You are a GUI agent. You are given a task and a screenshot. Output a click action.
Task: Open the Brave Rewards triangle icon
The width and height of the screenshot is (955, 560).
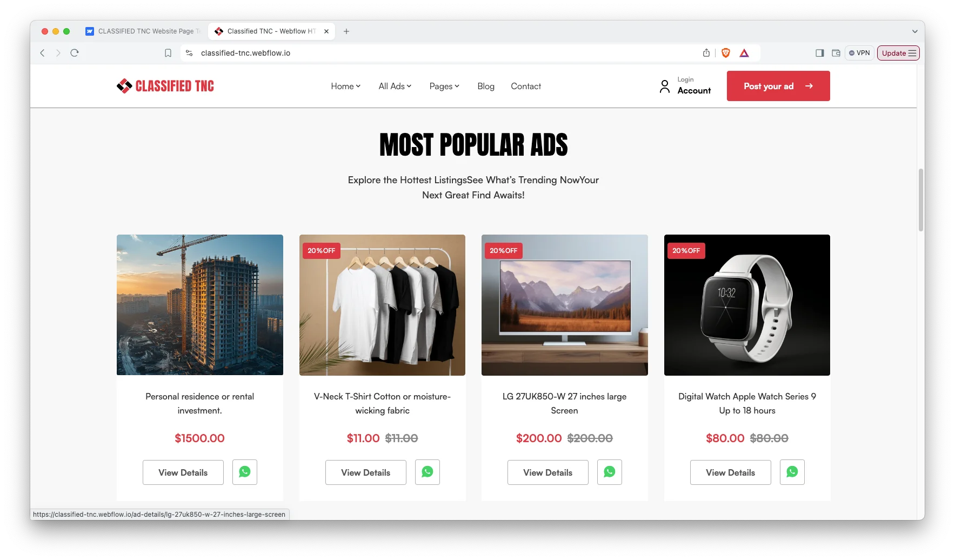point(744,53)
